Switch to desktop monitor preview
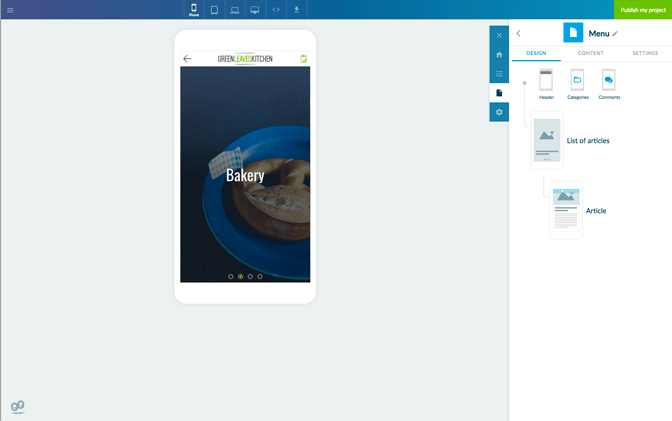 tap(255, 10)
